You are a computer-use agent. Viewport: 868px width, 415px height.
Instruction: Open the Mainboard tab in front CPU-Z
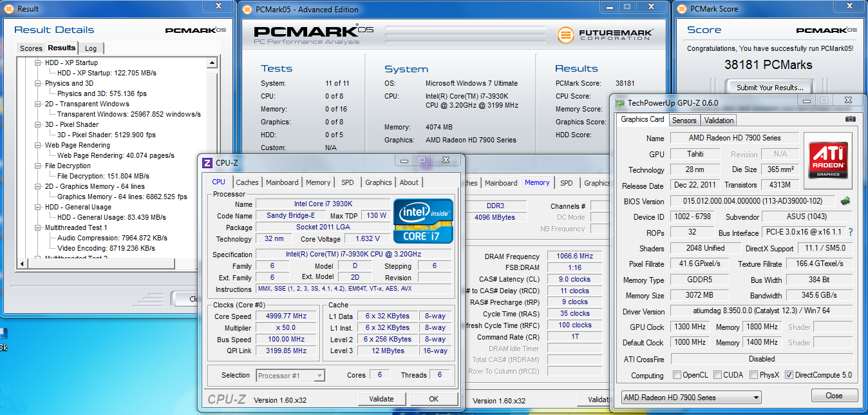point(282,182)
